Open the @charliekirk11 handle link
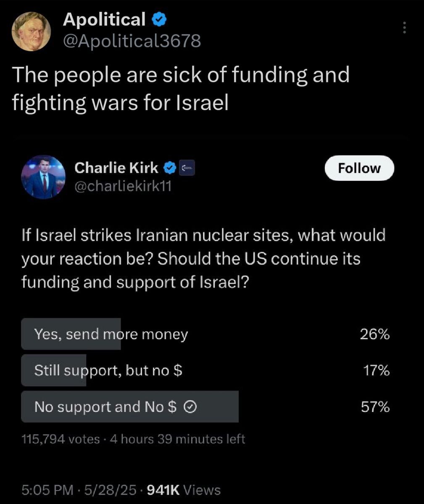 pos(123,186)
